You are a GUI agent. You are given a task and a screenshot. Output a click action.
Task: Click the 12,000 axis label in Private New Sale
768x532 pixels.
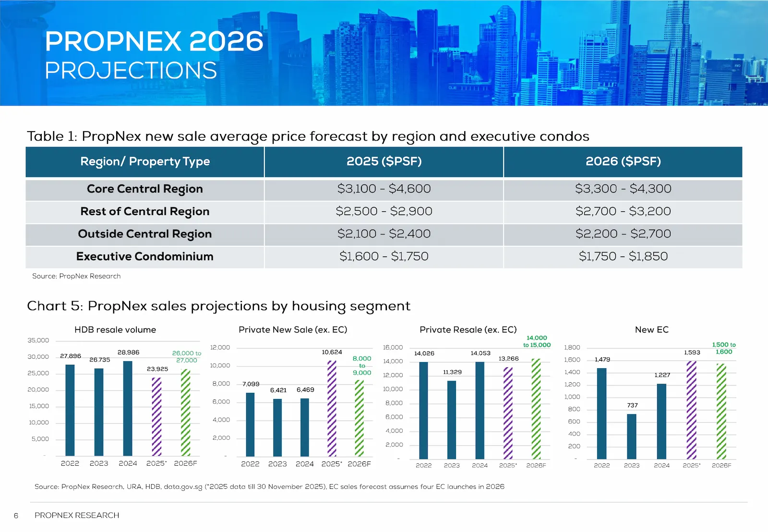(x=220, y=348)
